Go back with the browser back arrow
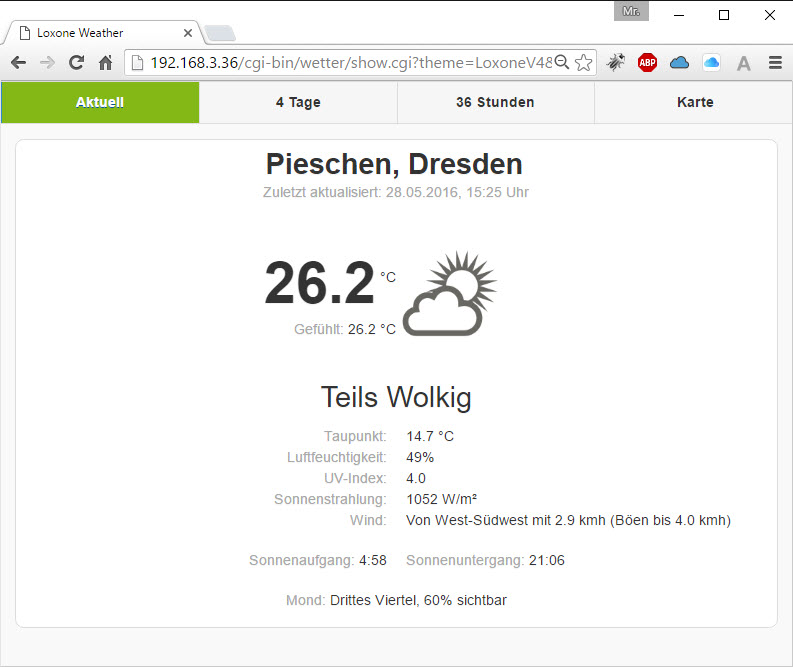The image size is (793, 667). point(18,63)
